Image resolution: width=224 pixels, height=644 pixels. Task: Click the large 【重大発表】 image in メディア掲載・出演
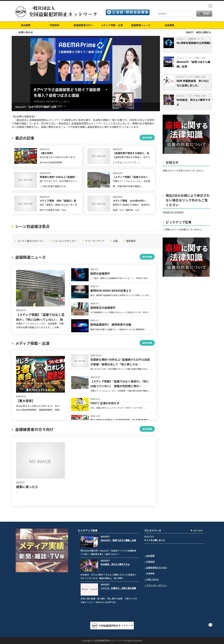[x=40, y=374]
